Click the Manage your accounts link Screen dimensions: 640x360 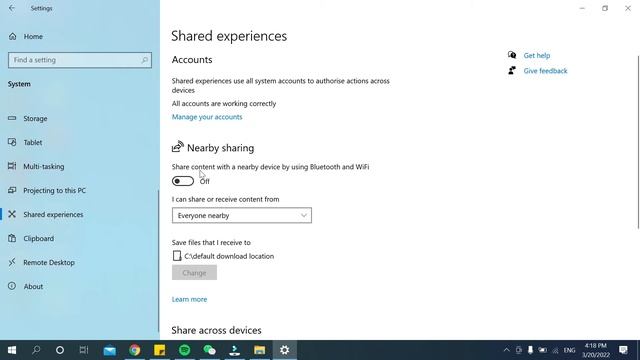(207, 117)
